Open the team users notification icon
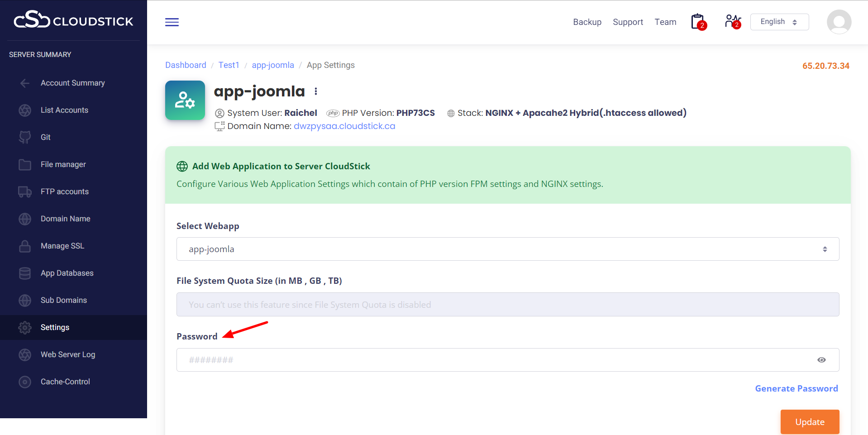The image size is (868, 435). coord(732,22)
